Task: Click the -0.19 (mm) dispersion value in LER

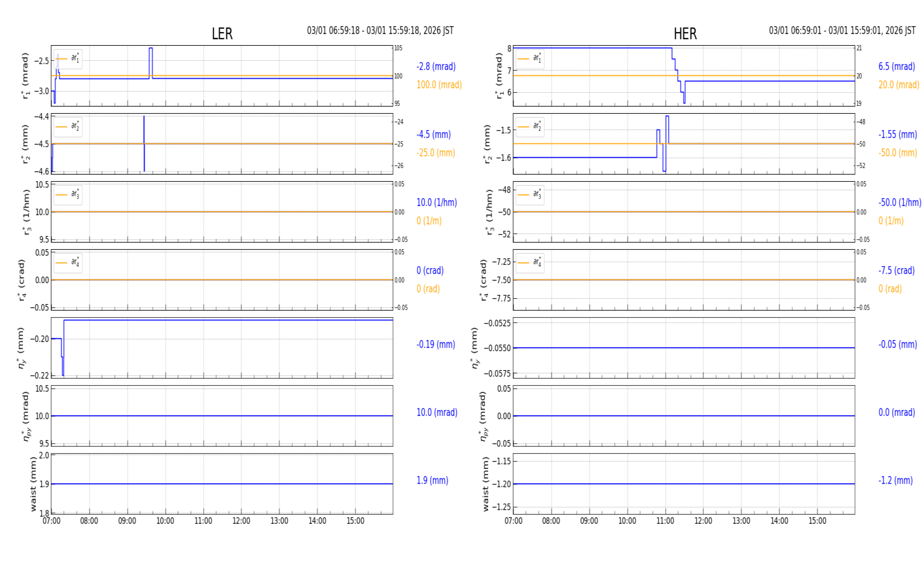Action: [x=436, y=345]
